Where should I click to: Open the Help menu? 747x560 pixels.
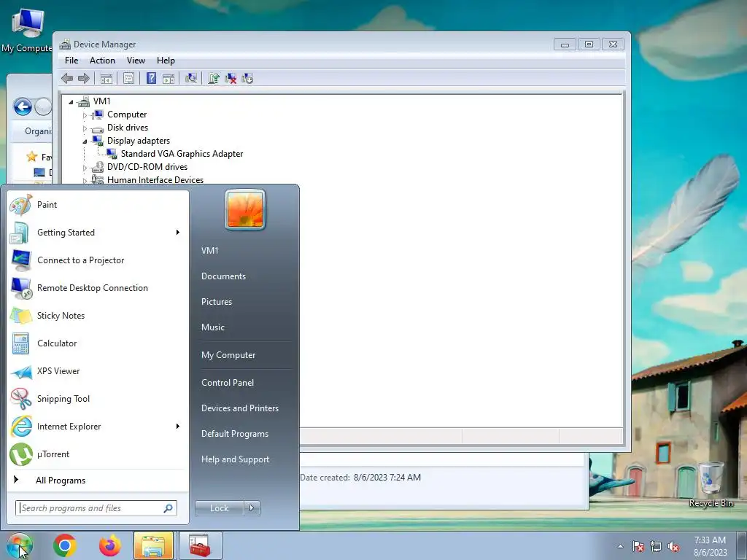(166, 61)
